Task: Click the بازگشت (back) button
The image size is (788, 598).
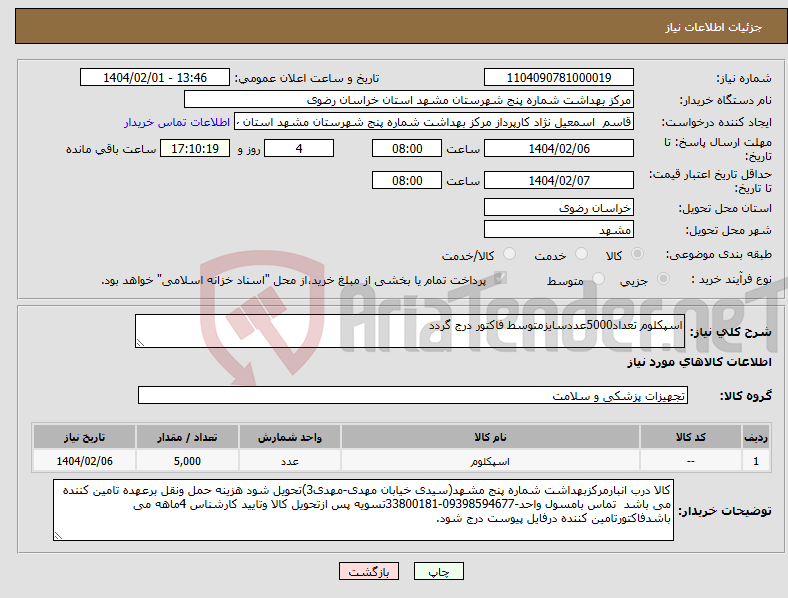Action: [x=369, y=571]
